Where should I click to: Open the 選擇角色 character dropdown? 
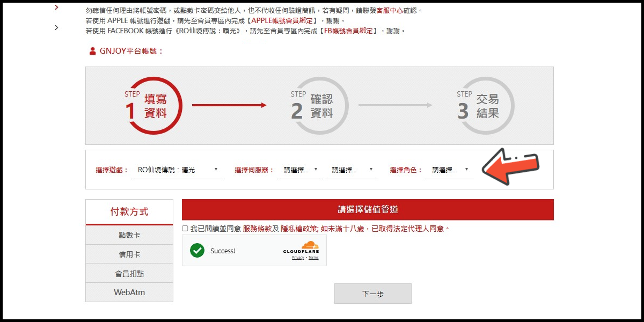point(449,170)
